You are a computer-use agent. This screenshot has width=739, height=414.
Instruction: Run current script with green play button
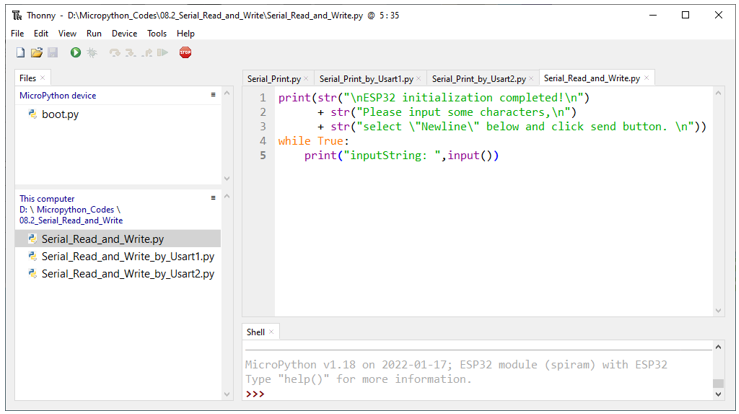coord(75,52)
